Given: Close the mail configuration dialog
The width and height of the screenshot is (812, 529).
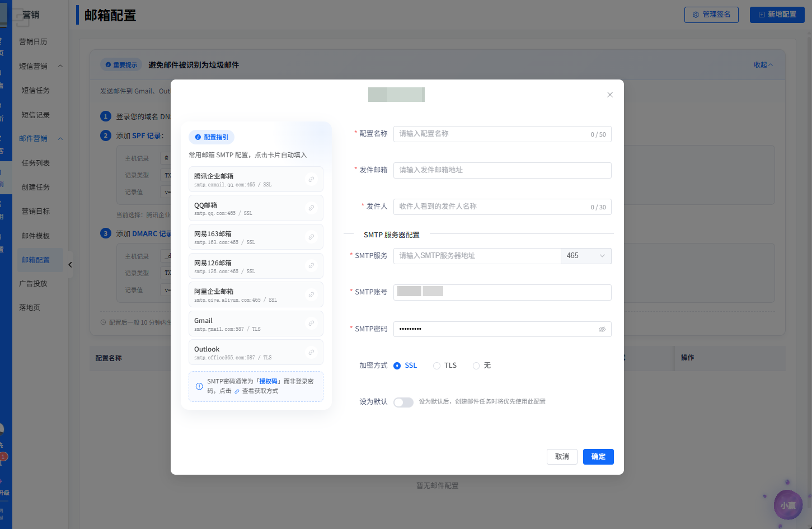Looking at the screenshot, I should point(610,95).
